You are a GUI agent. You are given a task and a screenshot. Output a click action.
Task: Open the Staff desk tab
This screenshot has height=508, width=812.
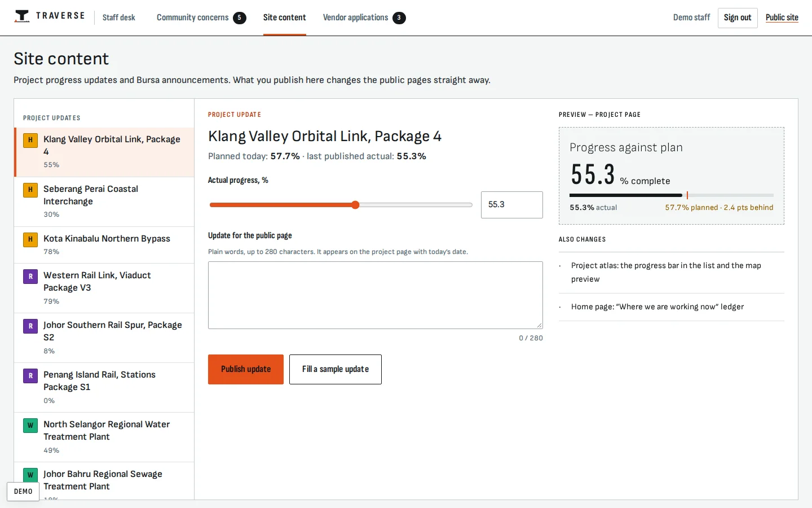pos(119,17)
